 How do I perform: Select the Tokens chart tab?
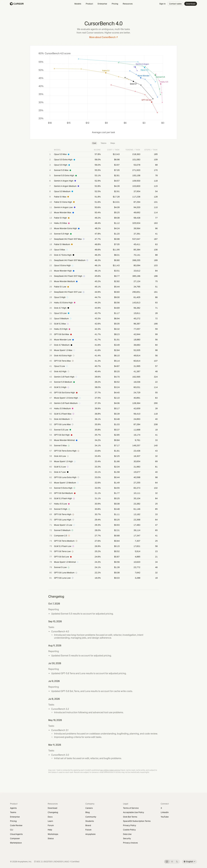coord(103,143)
